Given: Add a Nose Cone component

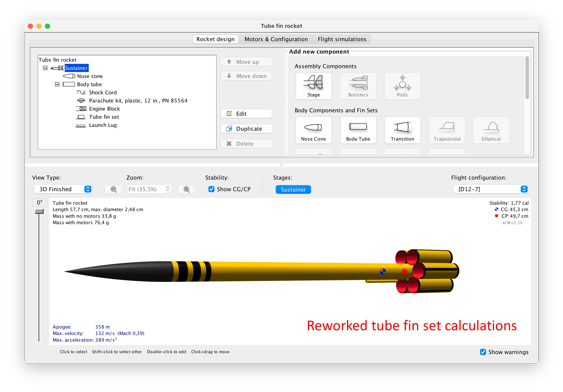Looking at the screenshot, I should click(313, 130).
